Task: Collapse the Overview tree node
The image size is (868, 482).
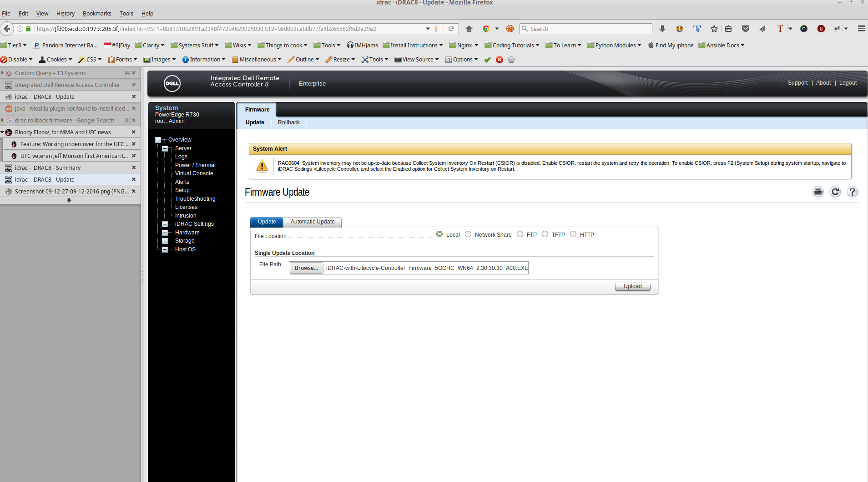Action: click(x=158, y=140)
